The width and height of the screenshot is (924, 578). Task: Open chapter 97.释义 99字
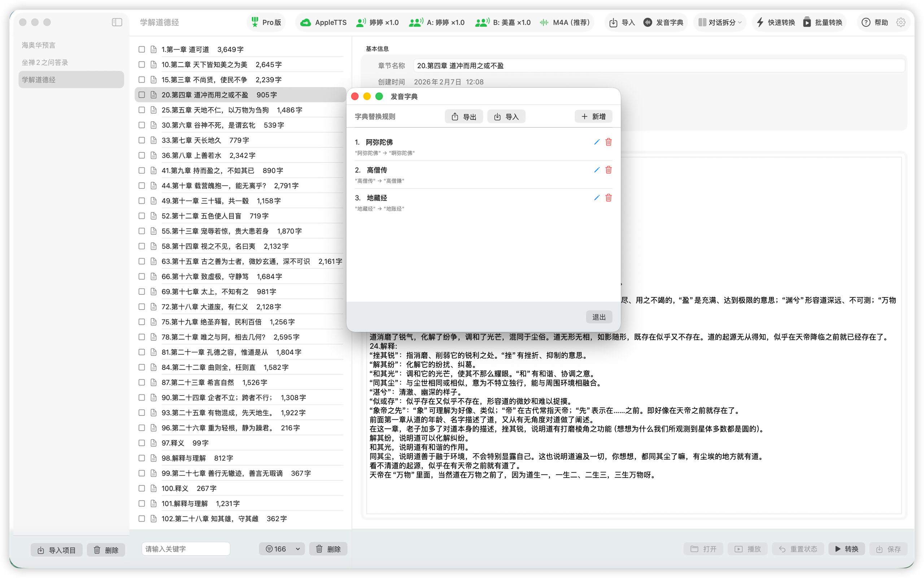tap(240, 443)
